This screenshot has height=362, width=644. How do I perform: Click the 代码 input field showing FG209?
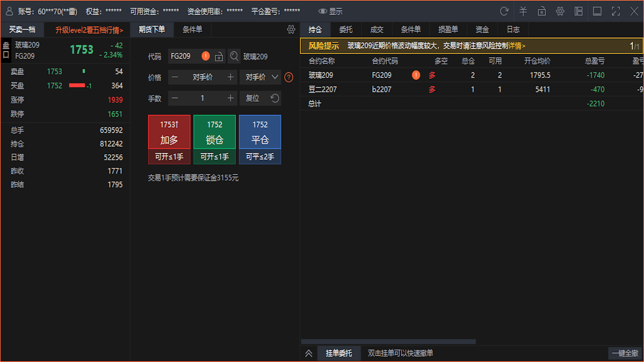[x=197, y=56]
